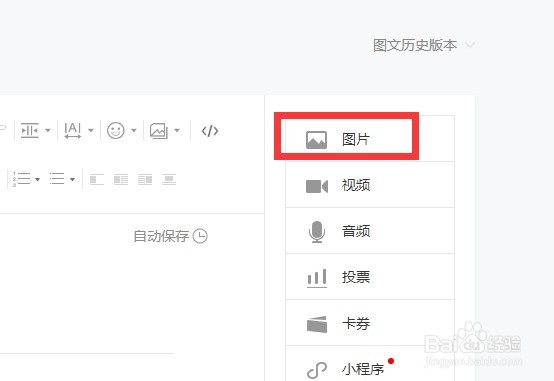Expand the letter spacing dropdown arrow
554x381 pixels.
coord(91,130)
